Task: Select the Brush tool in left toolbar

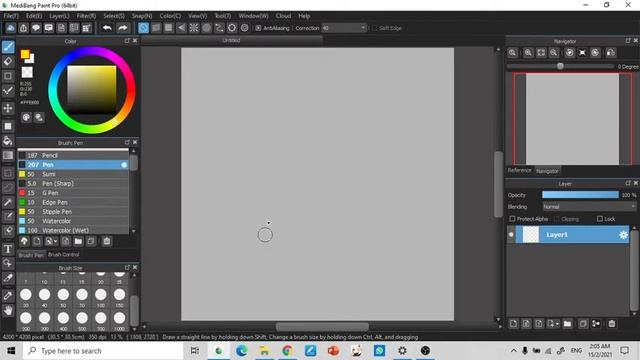Action: (8, 47)
